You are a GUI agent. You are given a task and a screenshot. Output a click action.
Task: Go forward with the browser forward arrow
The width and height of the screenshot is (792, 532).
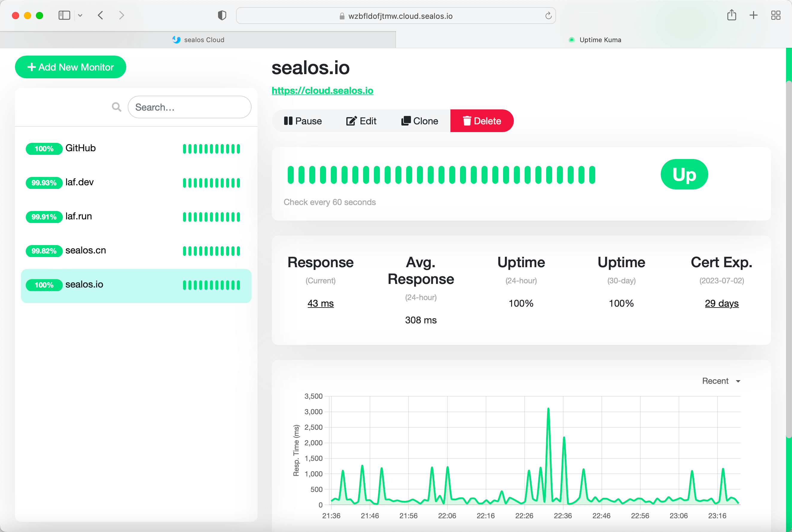pos(121,15)
